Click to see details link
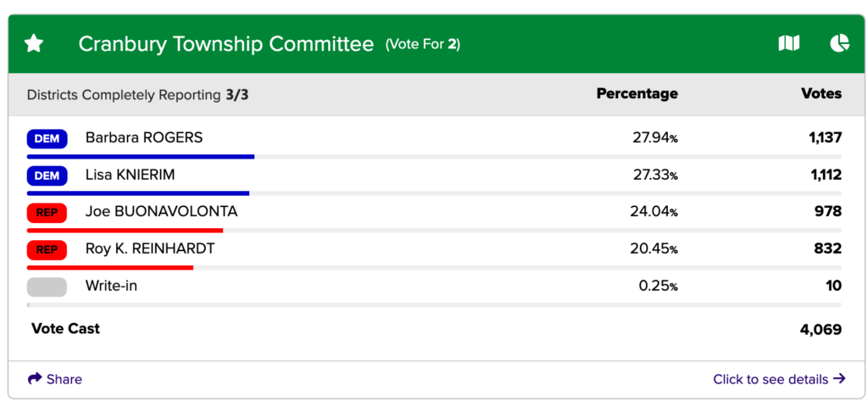This screenshot has width=868, height=413. [x=779, y=379]
